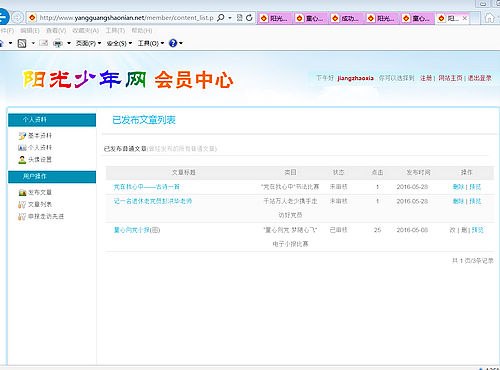This screenshot has height=370, width=500.
Task: Open the 发布文章 sidebar link
Action: point(40,192)
